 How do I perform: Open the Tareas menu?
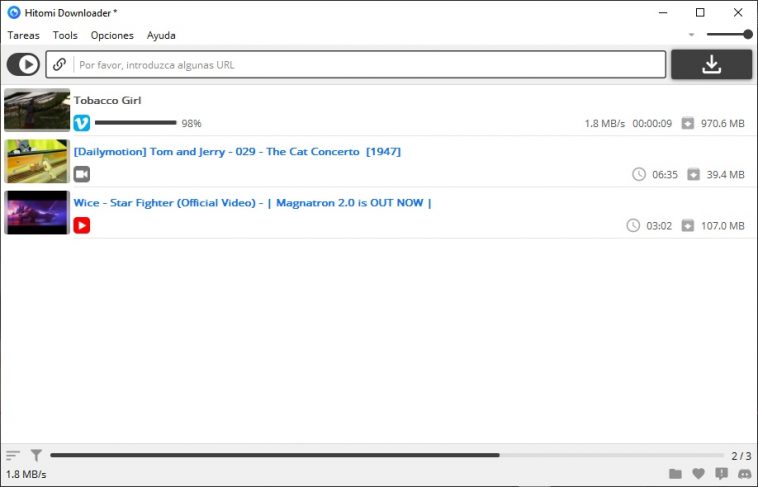tap(23, 35)
